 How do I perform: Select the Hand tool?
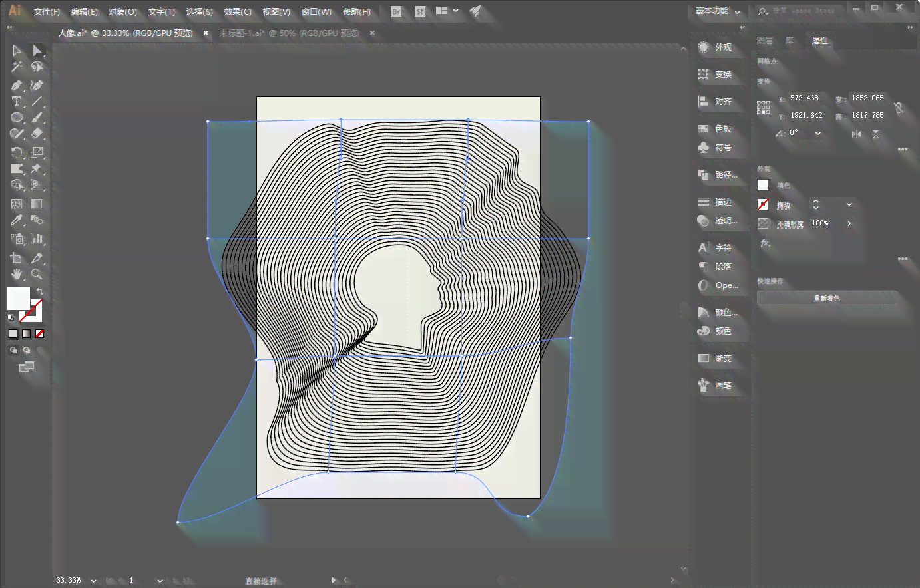pyautogui.click(x=17, y=274)
